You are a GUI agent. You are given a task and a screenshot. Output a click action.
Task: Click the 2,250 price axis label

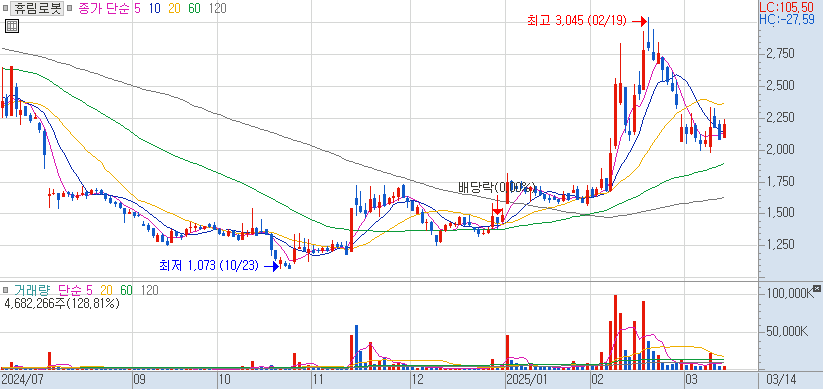coord(779,118)
